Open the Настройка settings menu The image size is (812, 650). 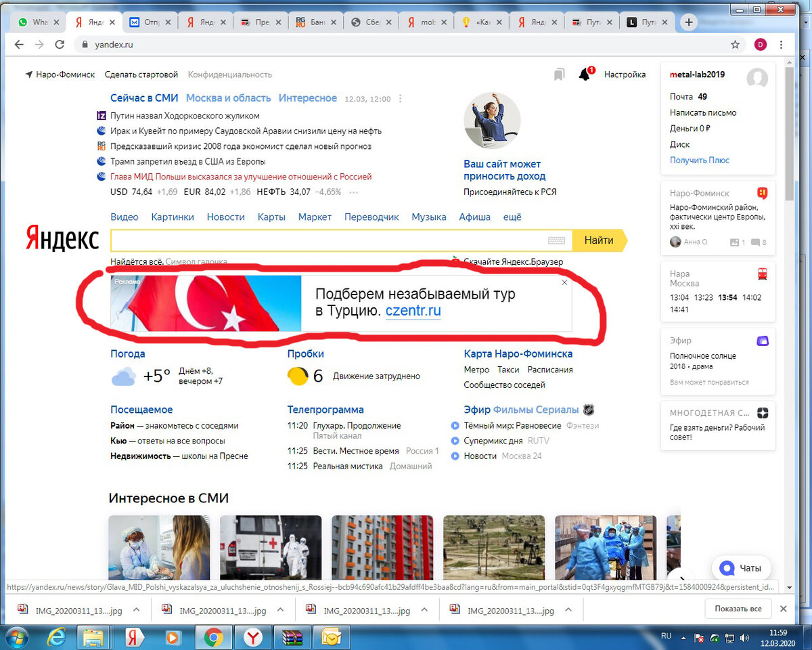pyautogui.click(x=625, y=74)
